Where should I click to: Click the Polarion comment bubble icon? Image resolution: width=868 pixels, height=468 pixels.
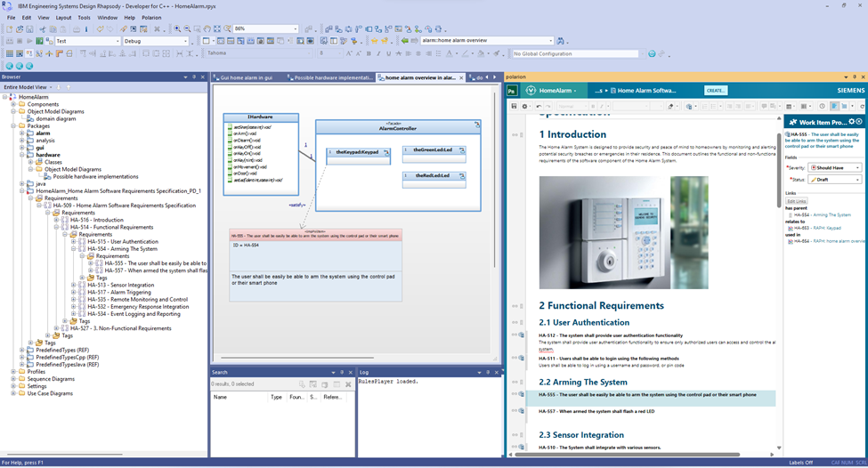[764, 106]
